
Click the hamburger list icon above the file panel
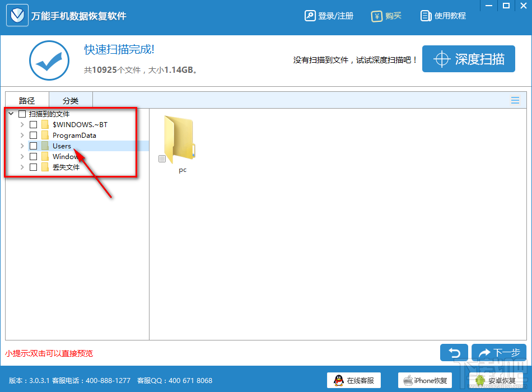(515, 100)
